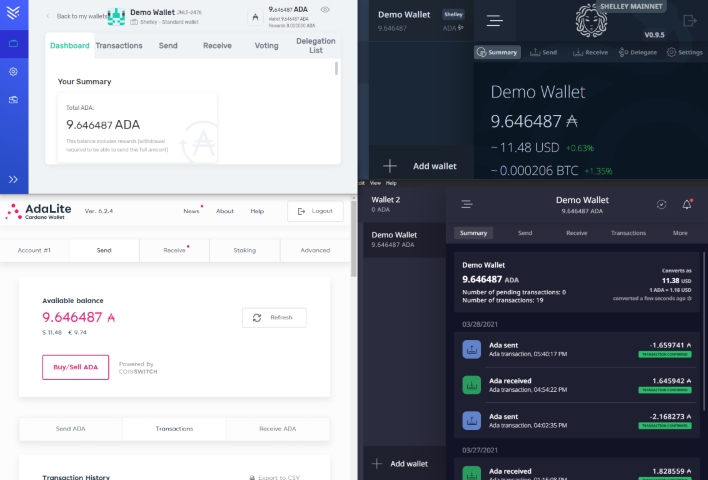Click the notification bell icon

point(687,204)
